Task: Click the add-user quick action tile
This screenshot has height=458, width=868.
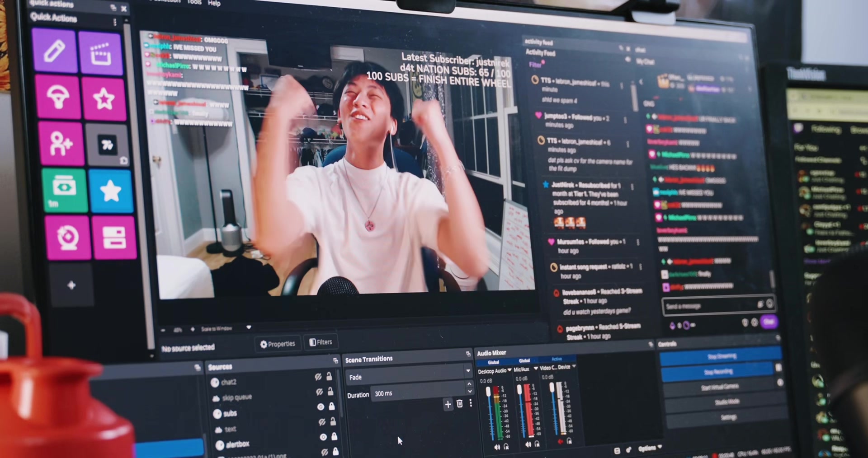Action: point(61,143)
